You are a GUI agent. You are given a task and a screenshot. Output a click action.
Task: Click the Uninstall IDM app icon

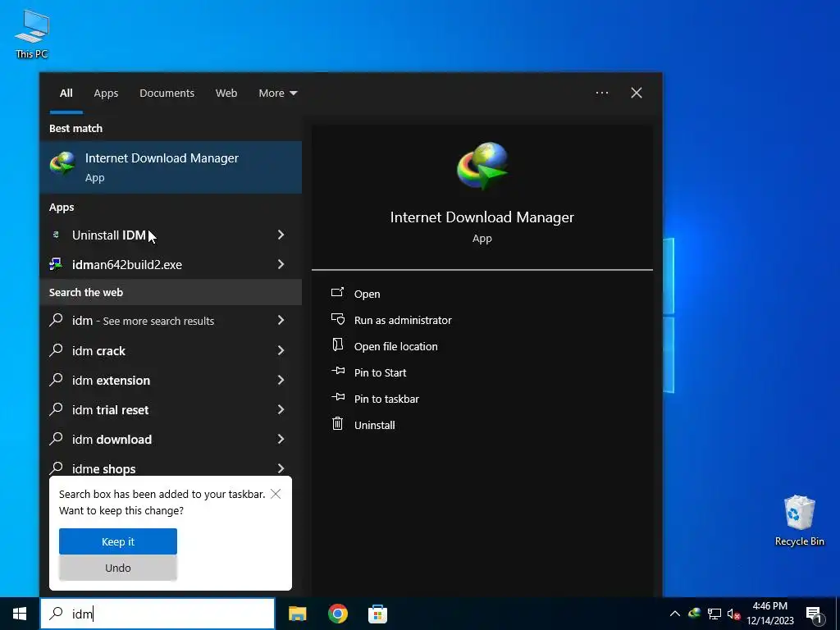pos(56,235)
